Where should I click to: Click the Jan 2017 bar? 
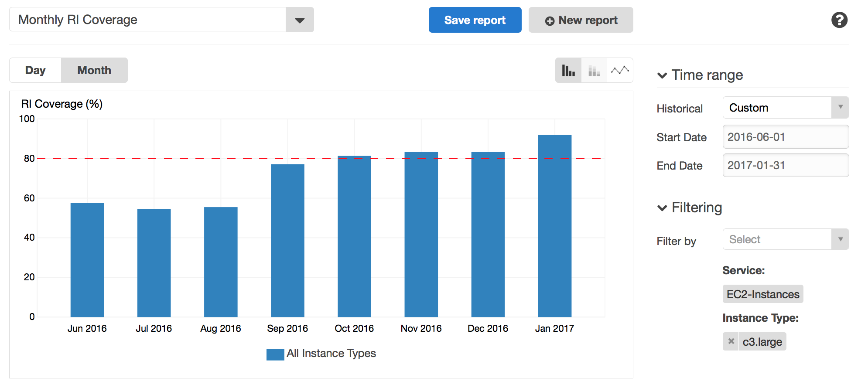[555, 226]
